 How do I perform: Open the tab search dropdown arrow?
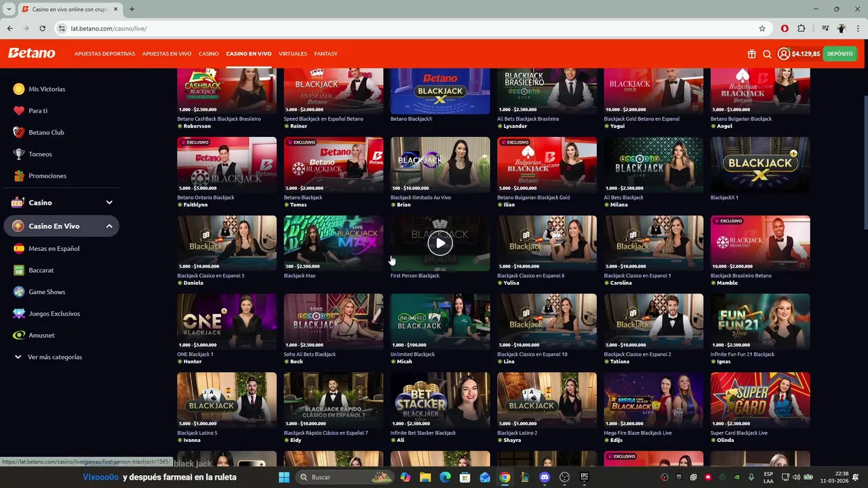[9, 9]
